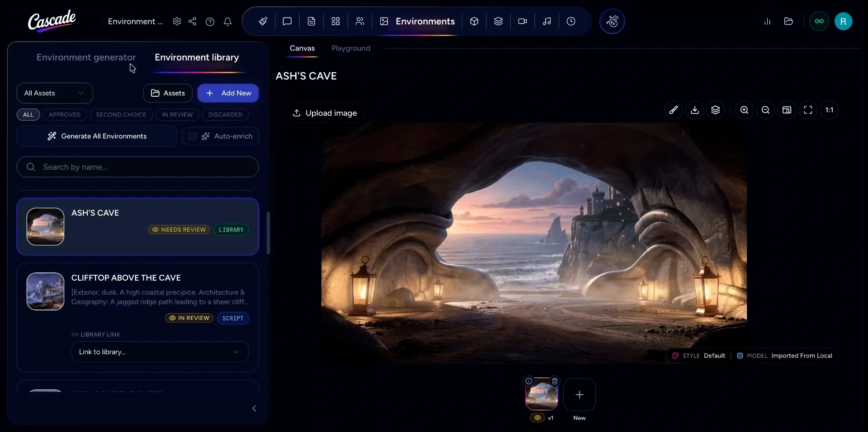Click the share icon in header
Screen dimensions: 868x432
tap(192, 21)
